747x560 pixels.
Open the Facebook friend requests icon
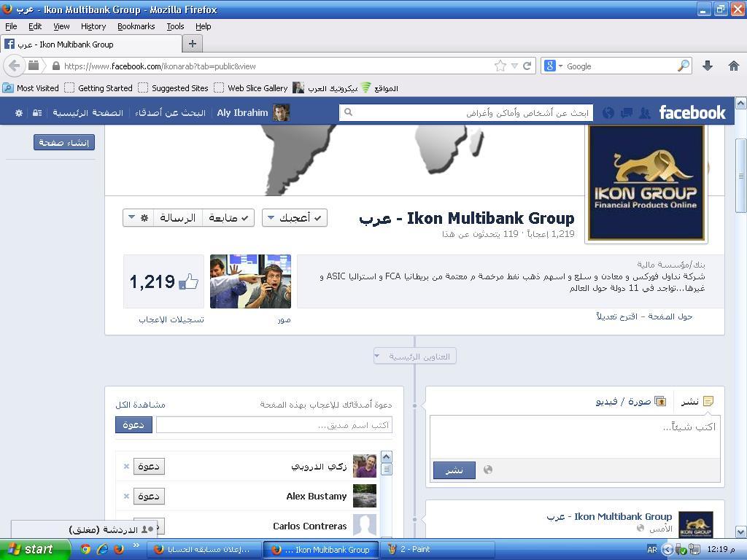pos(645,113)
